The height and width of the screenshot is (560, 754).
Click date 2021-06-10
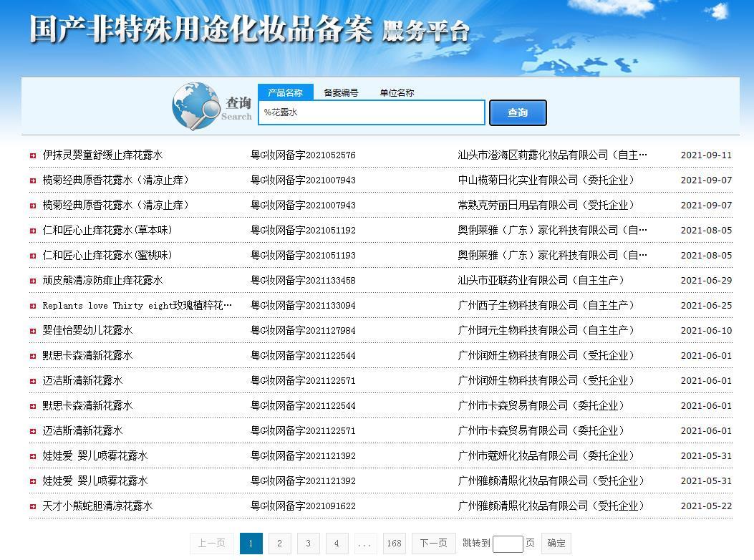[707, 330]
